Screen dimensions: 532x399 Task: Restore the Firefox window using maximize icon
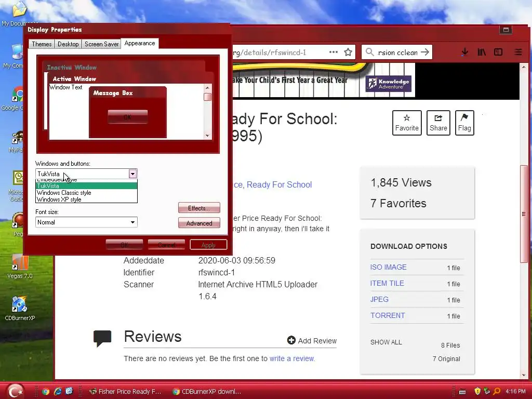tap(506, 30)
